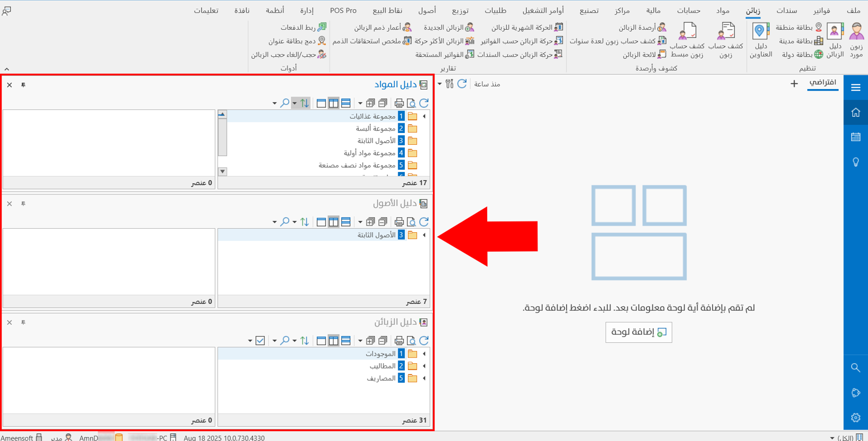
Task: Print from the دليل الأصول panel toolbar
Action: pos(399,222)
